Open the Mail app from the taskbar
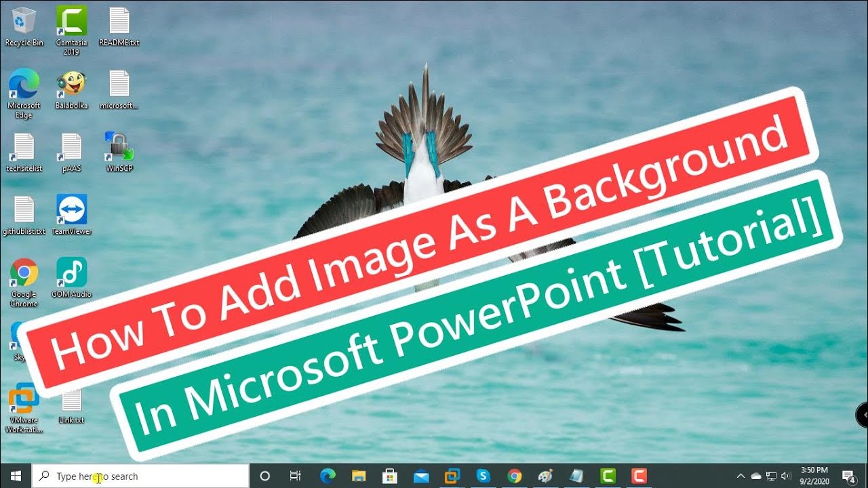This screenshot has height=488, width=868. click(420, 476)
